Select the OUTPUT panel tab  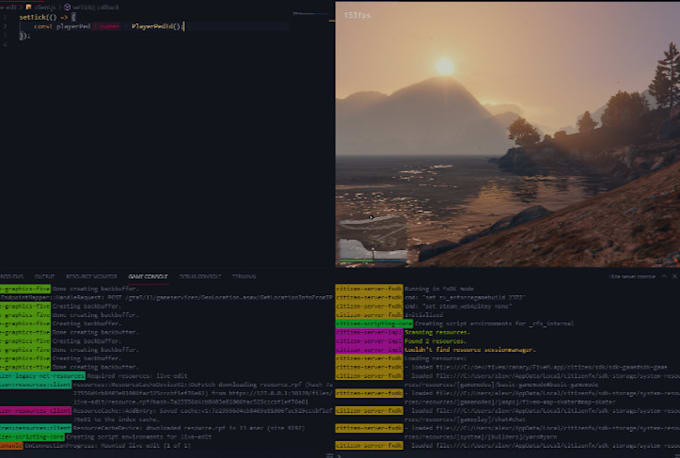pos(45,275)
